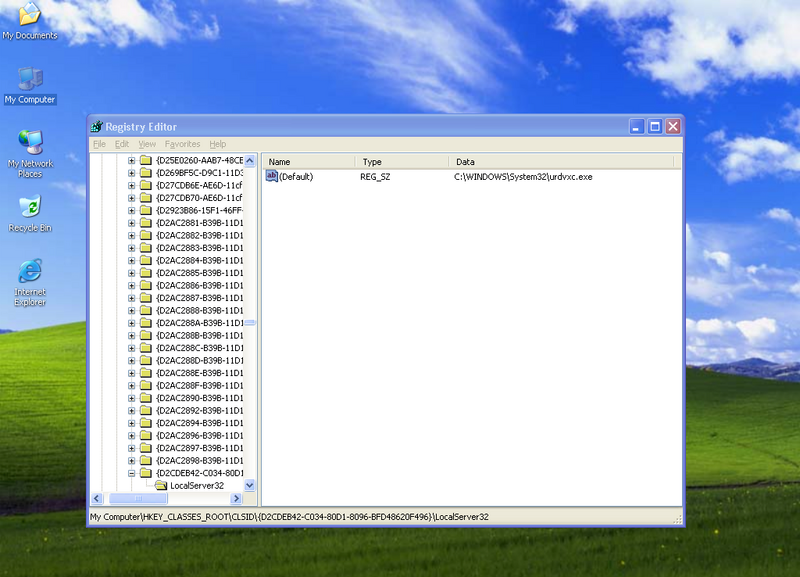This screenshot has height=577, width=800.
Task: Click folder icon of {D2AC288A-B39B-11D1 key
Action: tap(146, 322)
